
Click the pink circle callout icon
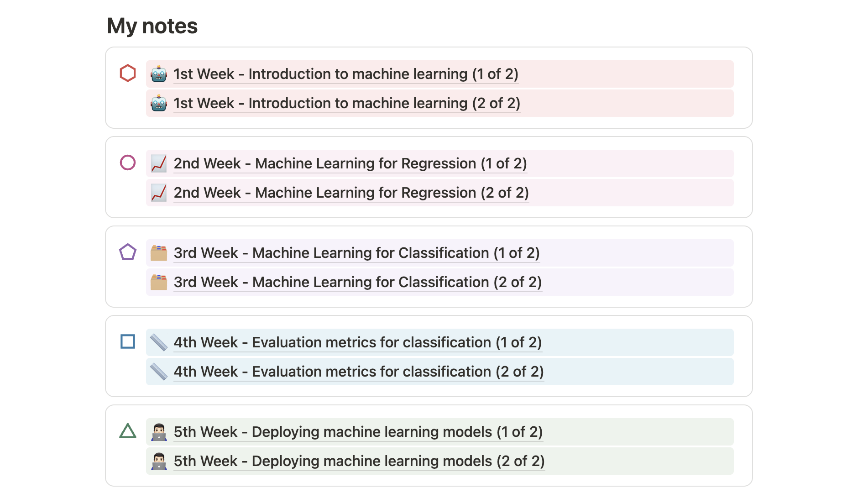coord(128,163)
